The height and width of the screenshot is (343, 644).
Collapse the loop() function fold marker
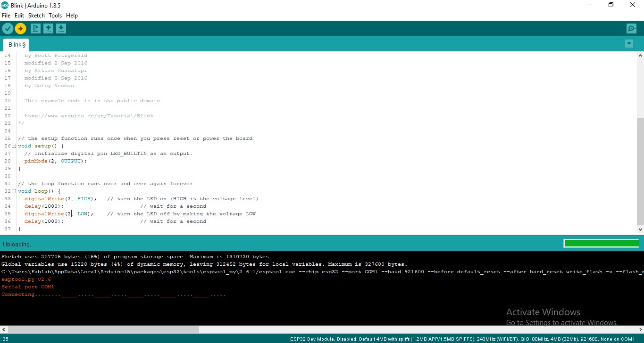(x=14, y=191)
